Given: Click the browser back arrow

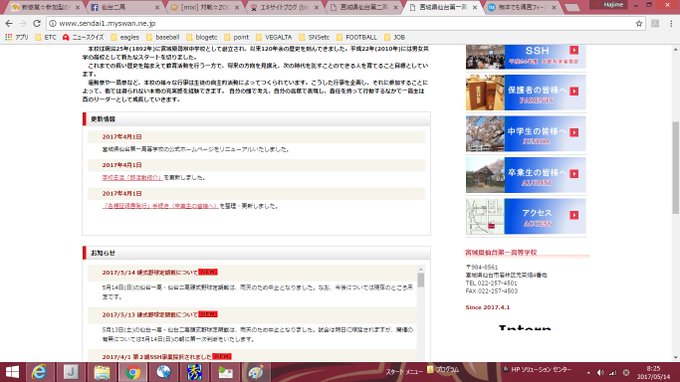Looking at the screenshot, I should click(9, 23).
